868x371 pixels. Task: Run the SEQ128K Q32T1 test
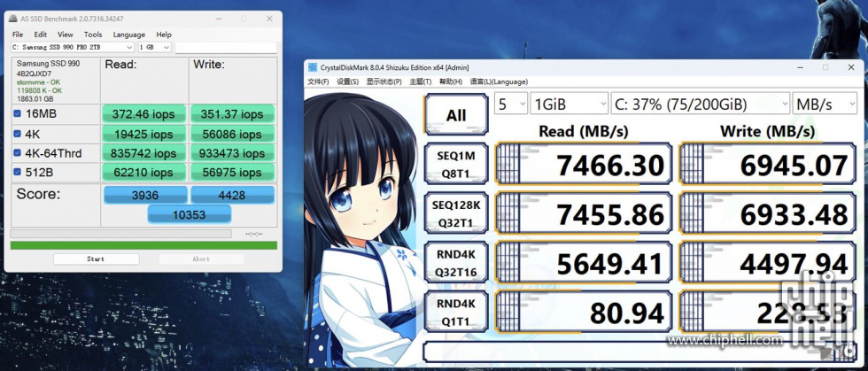click(456, 213)
